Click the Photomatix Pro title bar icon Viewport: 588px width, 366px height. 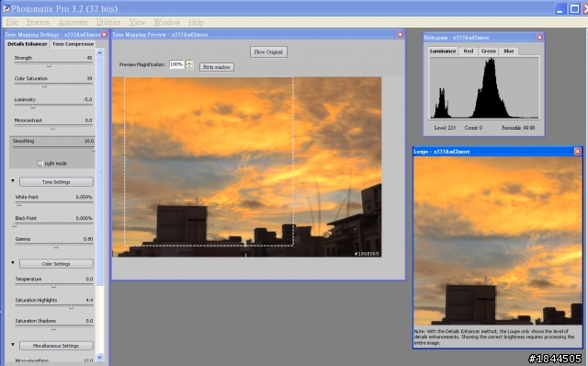coord(6,8)
